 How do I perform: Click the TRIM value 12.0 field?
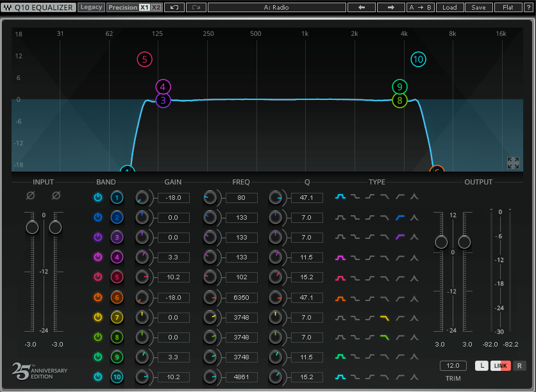pyautogui.click(x=453, y=365)
